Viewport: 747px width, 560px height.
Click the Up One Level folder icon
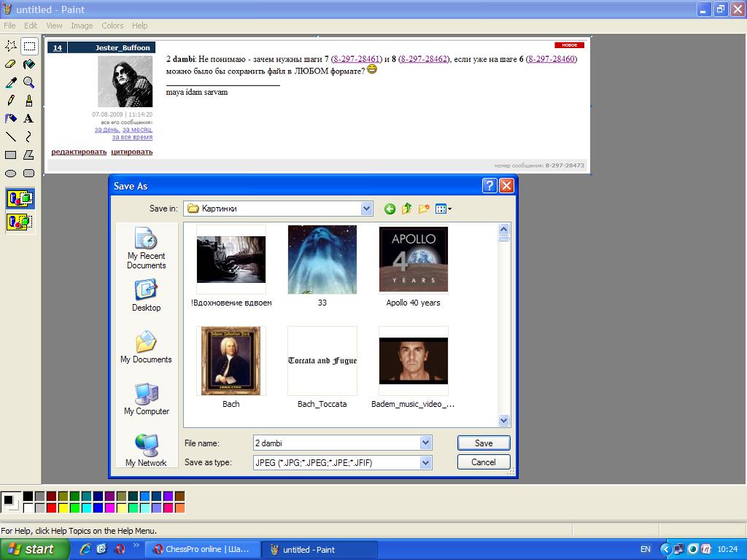(x=406, y=209)
